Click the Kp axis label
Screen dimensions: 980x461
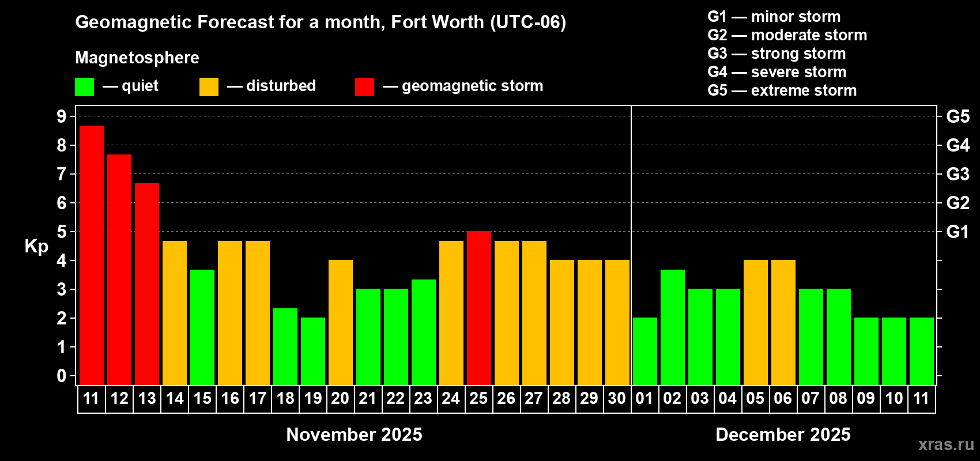[x=36, y=247]
